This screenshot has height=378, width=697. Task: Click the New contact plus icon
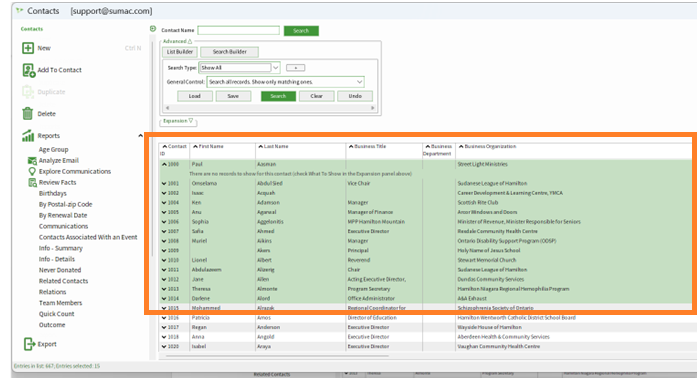(28, 48)
